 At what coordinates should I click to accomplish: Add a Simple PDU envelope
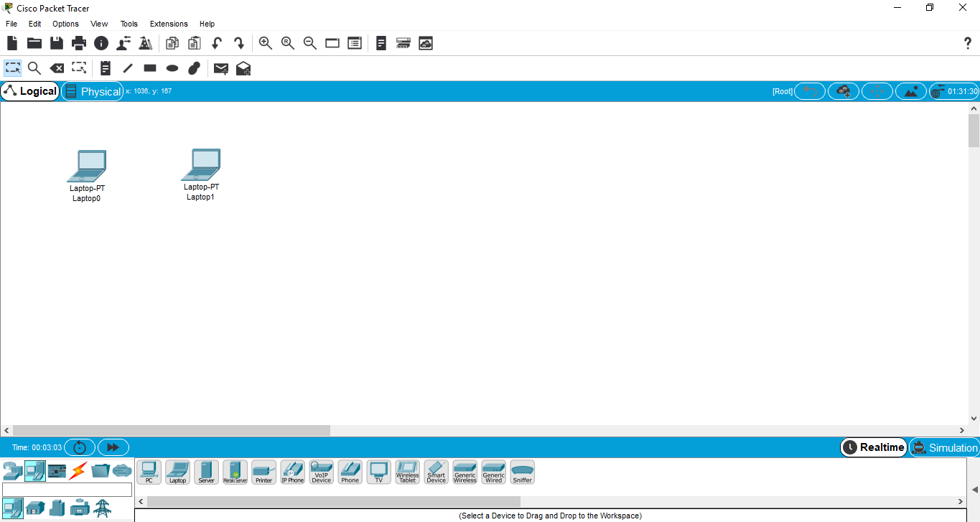click(221, 68)
